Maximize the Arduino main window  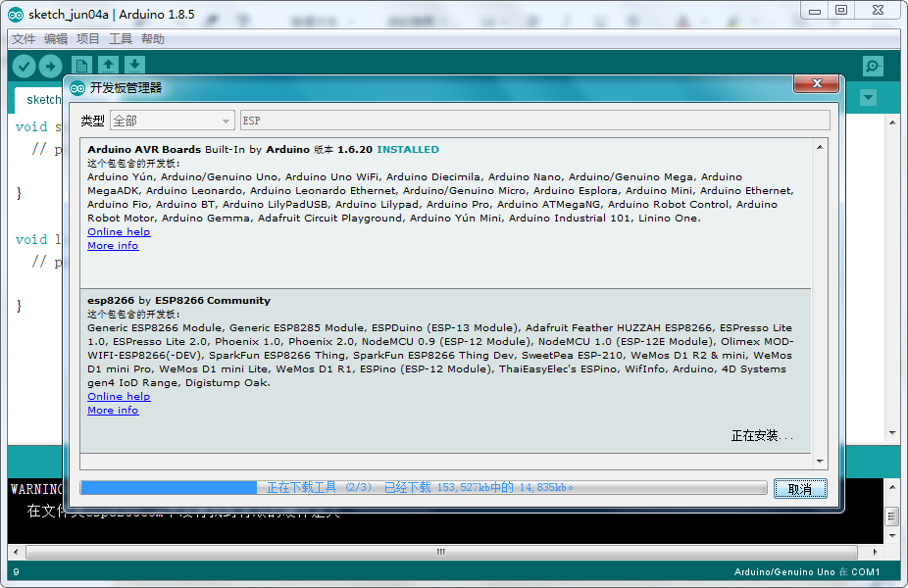coord(841,11)
